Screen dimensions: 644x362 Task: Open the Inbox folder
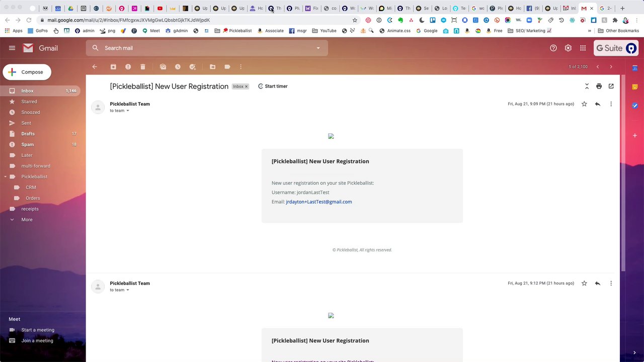40,91
